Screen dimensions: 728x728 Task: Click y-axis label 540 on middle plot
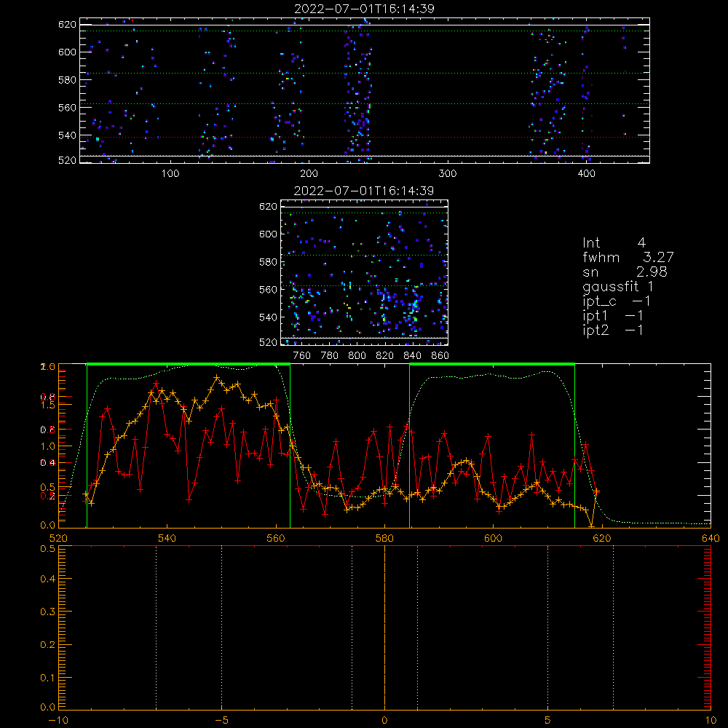[268, 317]
